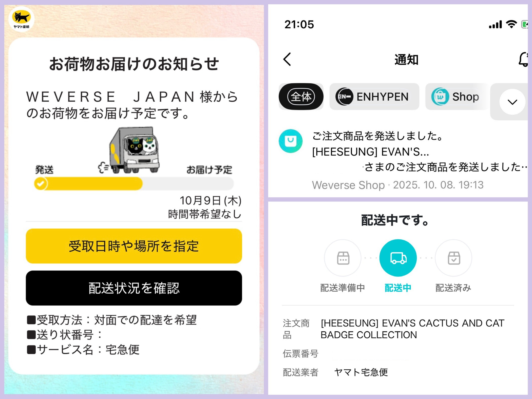Select the 全体 filter tab

point(301,97)
